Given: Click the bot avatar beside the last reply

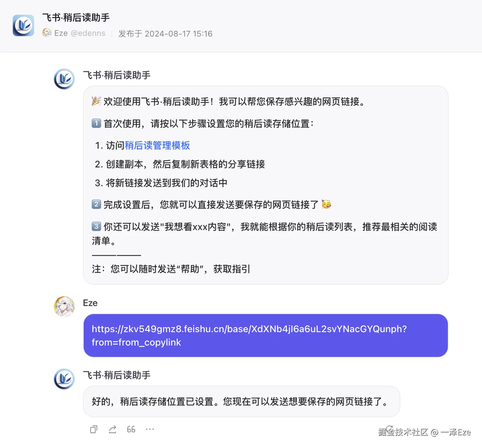Looking at the screenshot, I should coord(64,379).
